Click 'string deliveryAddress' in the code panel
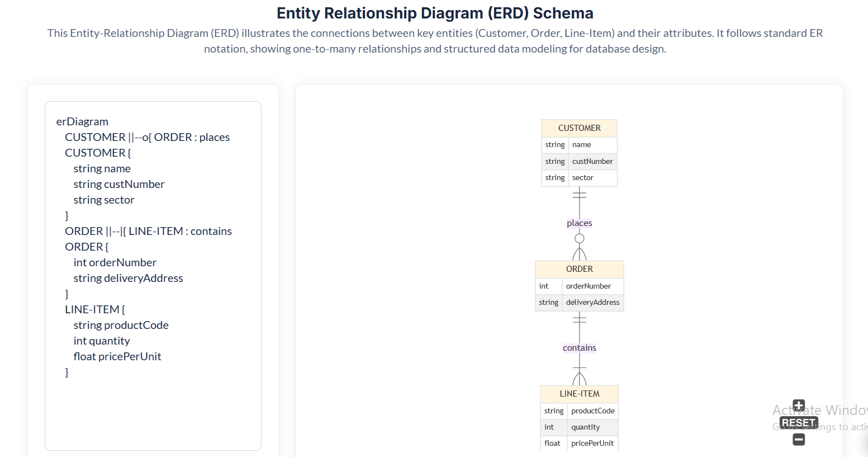The height and width of the screenshot is (457, 868). point(128,278)
